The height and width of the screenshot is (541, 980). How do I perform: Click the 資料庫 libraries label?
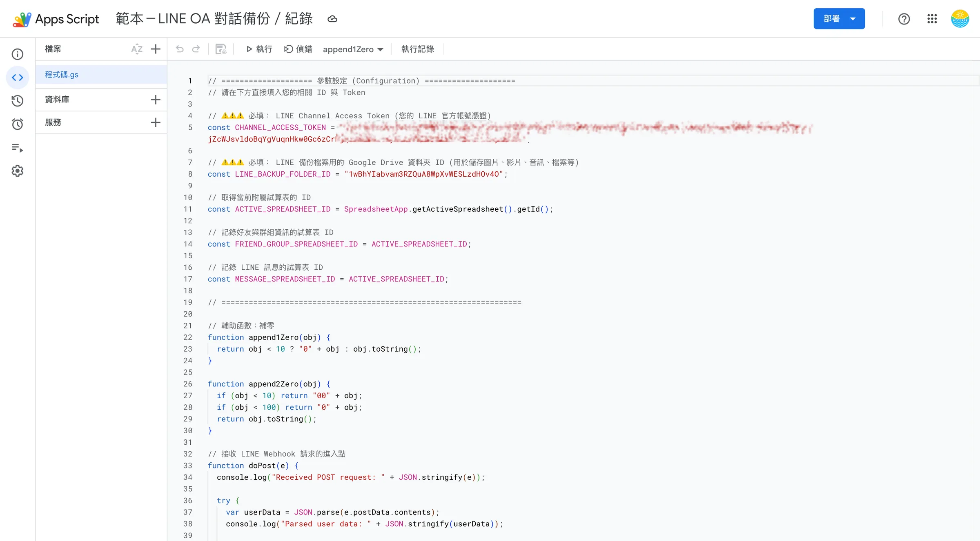point(57,100)
